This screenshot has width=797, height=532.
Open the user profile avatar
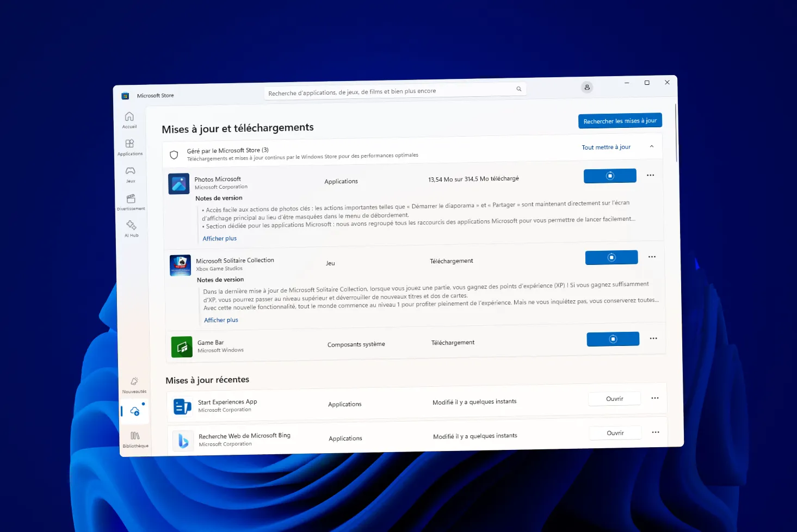point(587,87)
